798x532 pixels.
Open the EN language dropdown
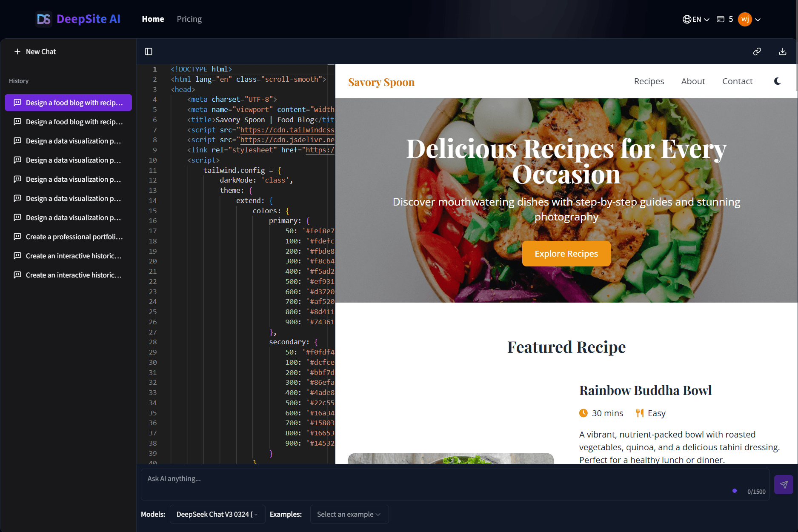(696, 19)
